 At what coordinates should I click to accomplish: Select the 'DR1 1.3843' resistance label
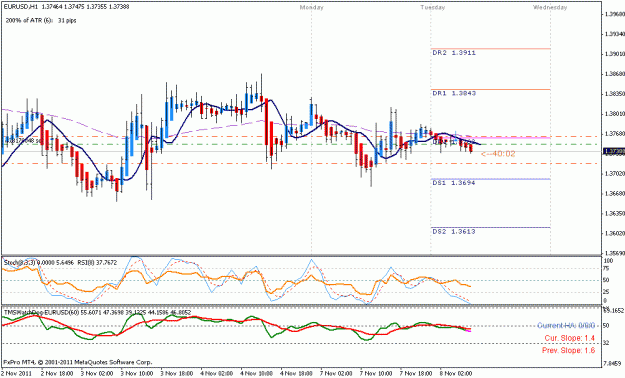[454, 93]
